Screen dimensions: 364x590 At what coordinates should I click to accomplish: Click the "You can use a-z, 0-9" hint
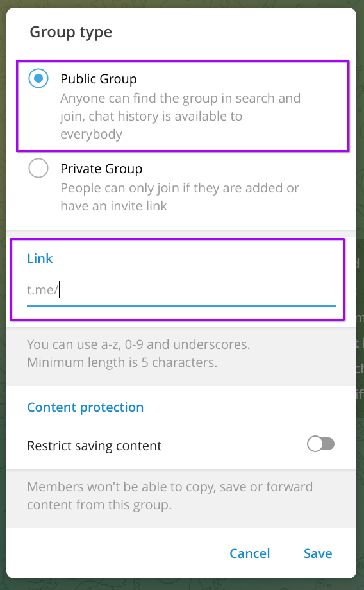tap(138, 344)
